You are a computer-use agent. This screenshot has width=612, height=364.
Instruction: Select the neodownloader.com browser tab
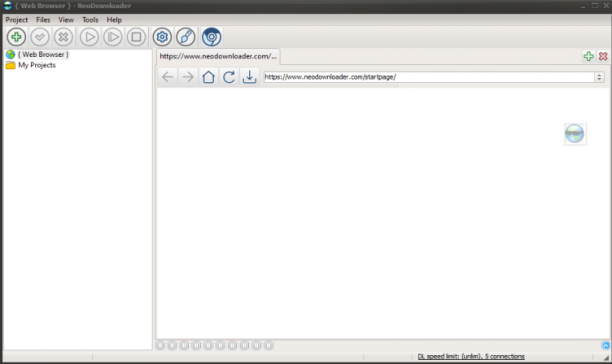click(x=218, y=56)
